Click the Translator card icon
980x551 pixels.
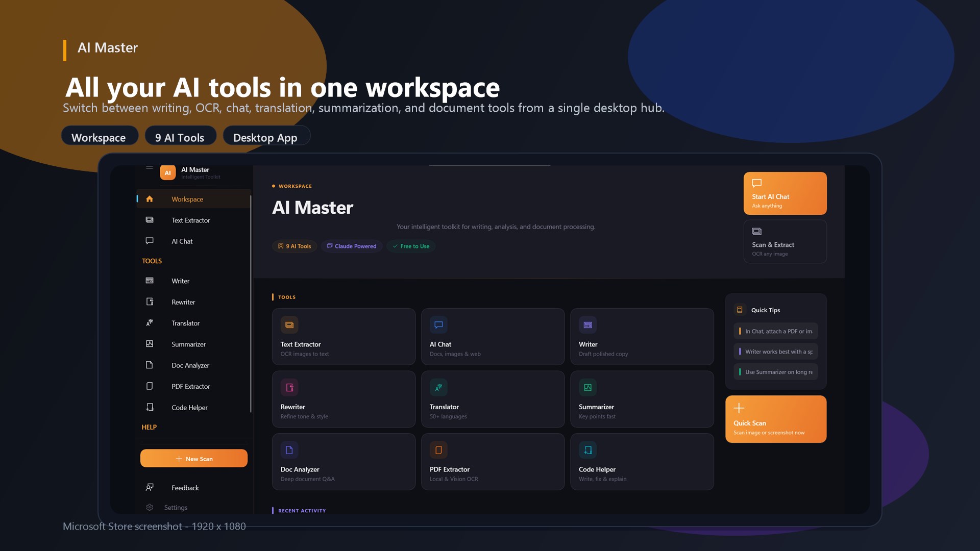pos(438,388)
